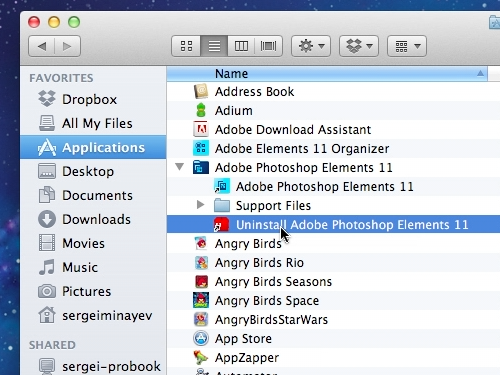
Task: Select Movies in the sidebar
Action: pyautogui.click(x=84, y=243)
